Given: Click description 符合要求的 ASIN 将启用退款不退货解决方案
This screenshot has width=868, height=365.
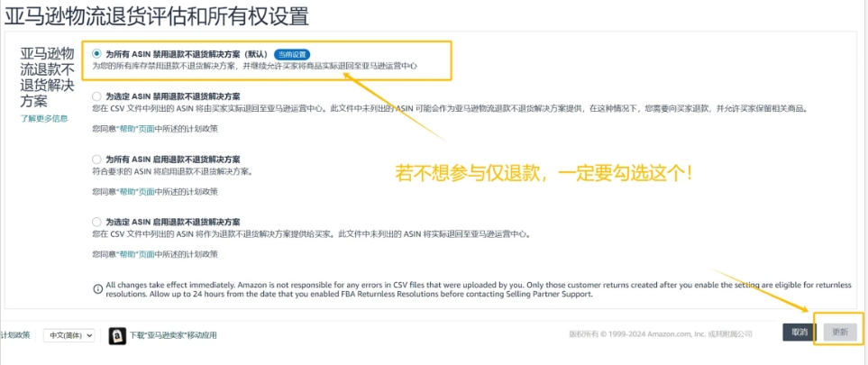Looking at the screenshot, I should coord(172,171).
